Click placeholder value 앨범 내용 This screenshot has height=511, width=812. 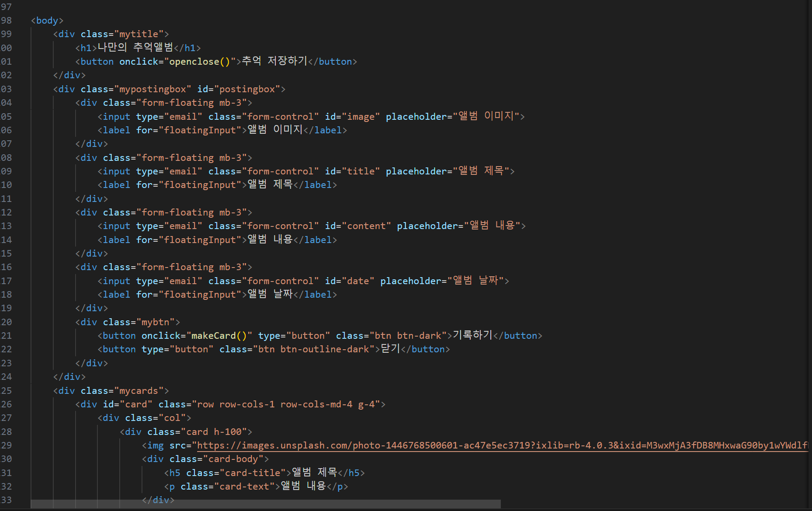492,226
